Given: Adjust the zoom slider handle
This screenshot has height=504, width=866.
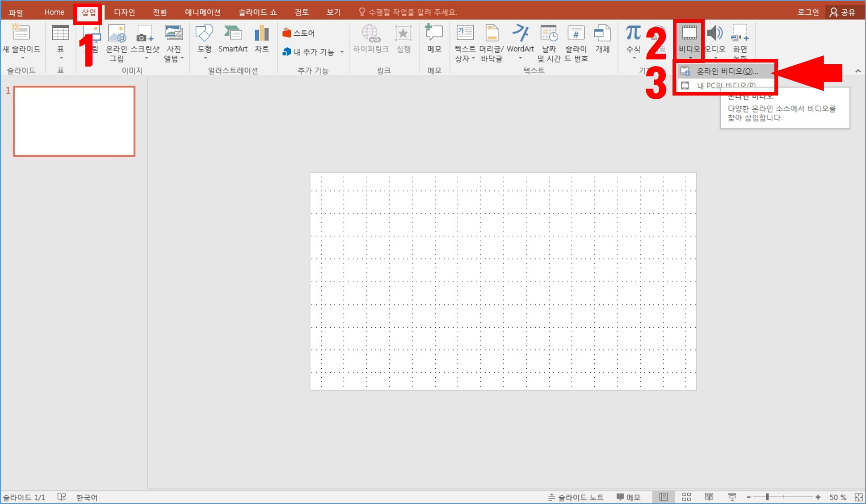Looking at the screenshot, I should click(x=767, y=497).
